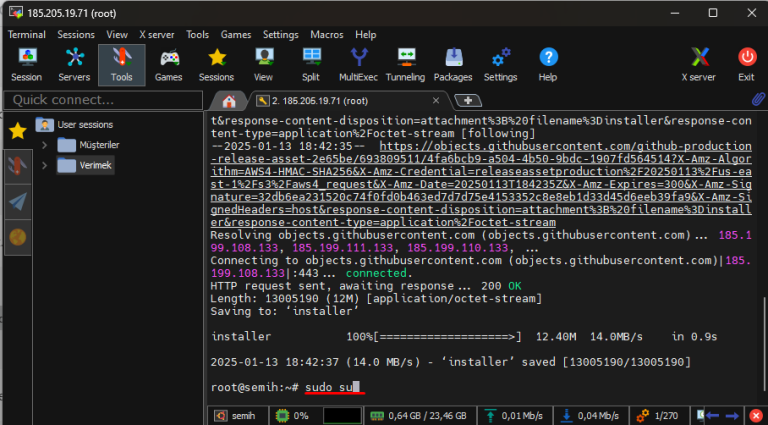Click the Packages toolbar icon
The image size is (768, 425).
453,64
